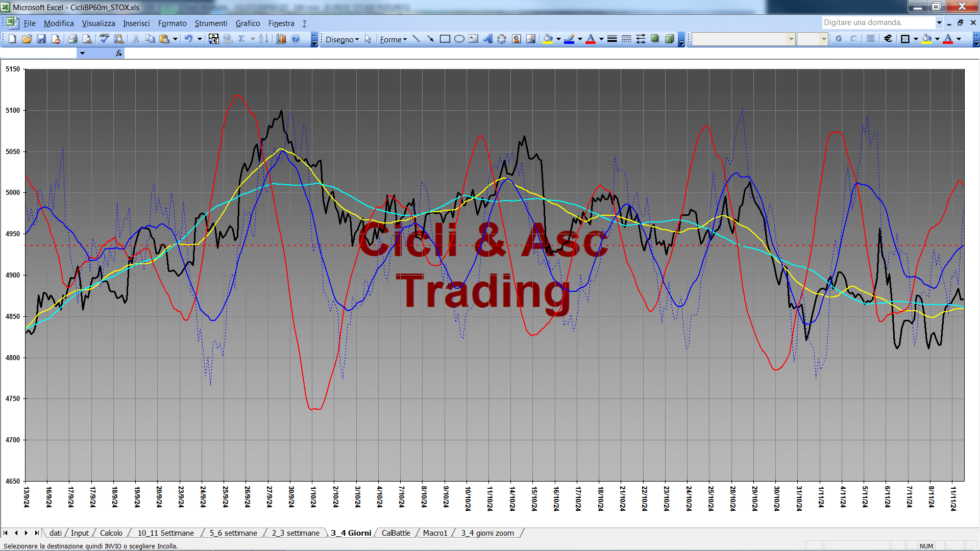The image size is (980, 551).
Task: Click the Save floppy disk icon
Action: (41, 39)
